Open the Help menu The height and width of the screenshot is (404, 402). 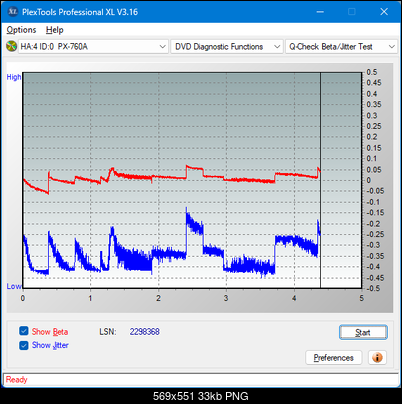click(x=55, y=30)
